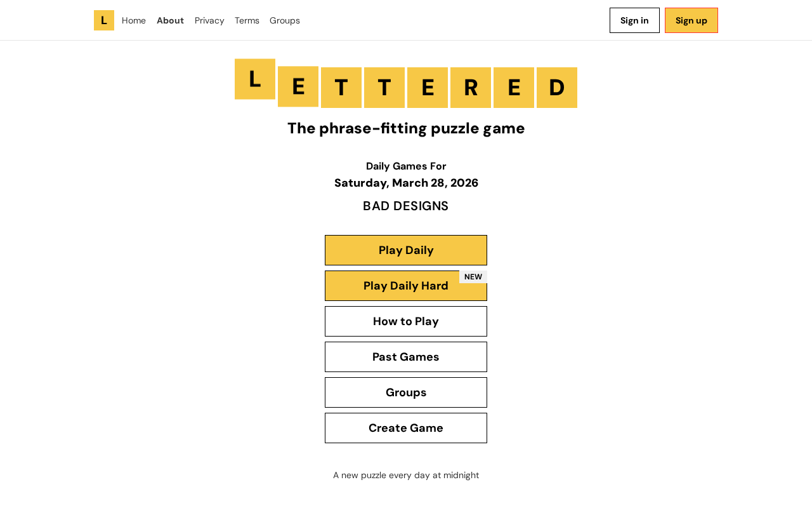Open the Privacy page
The width and height of the screenshot is (812, 508).
209,20
